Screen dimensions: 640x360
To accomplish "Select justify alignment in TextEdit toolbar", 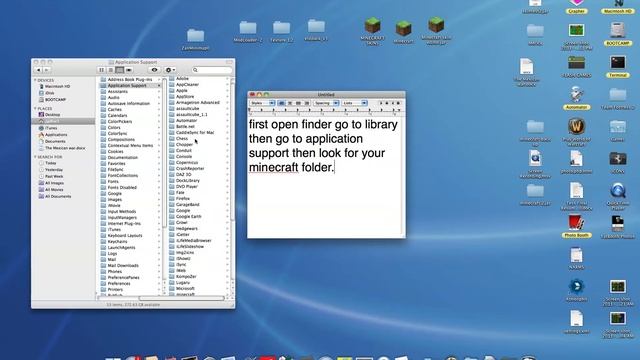I will [x=307, y=103].
